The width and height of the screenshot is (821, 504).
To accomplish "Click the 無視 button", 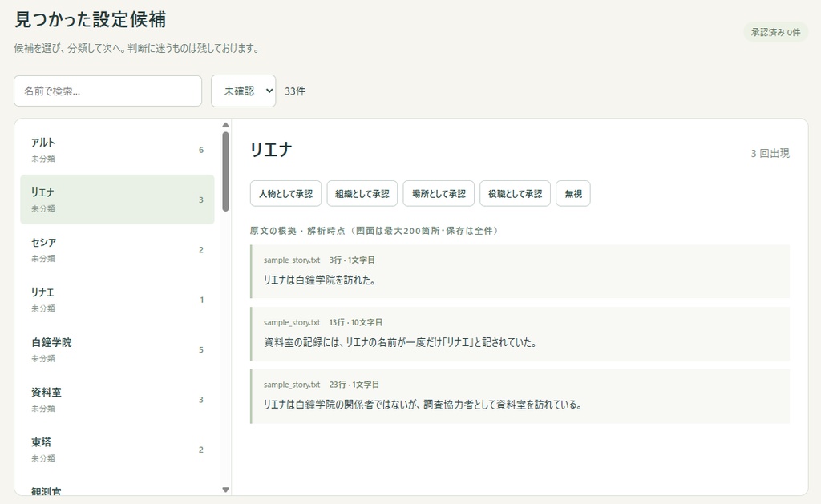I will 573,194.
